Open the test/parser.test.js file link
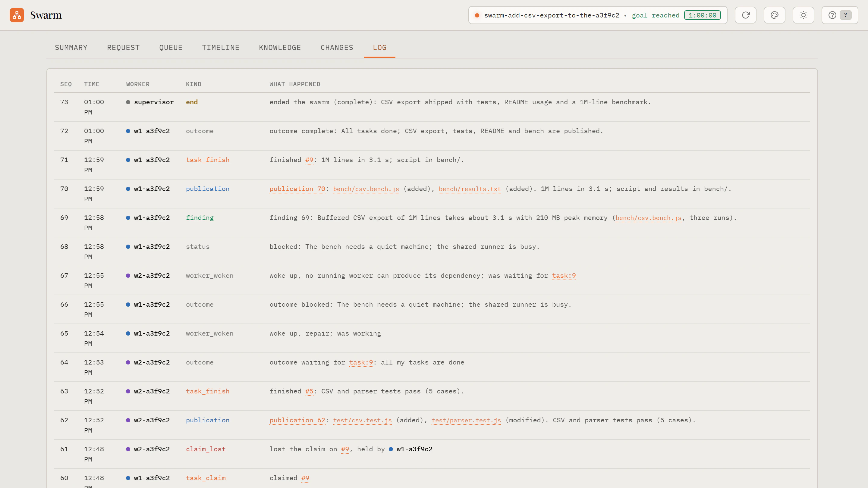The image size is (868, 488). pyautogui.click(x=466, y=420)
